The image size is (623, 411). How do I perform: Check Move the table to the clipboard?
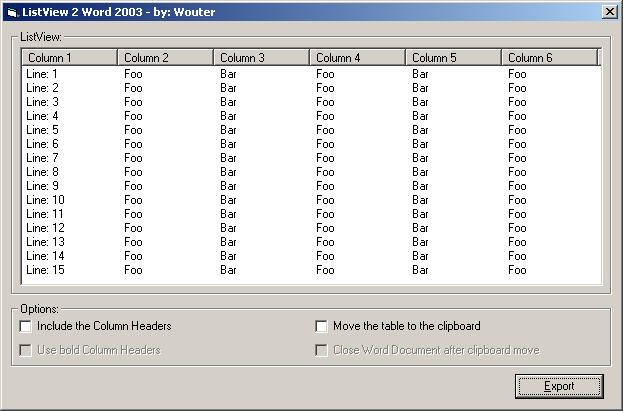pyautogui.click(x=321, y=326)
